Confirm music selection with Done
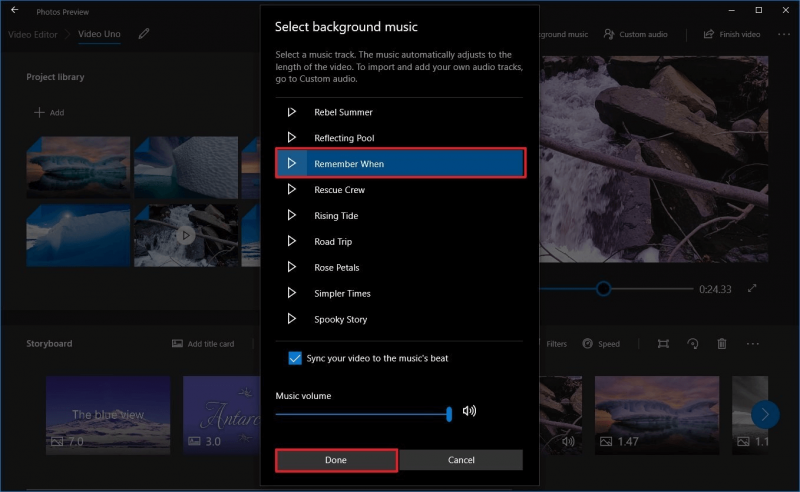This screenshot has height=492, width=800. [336, 460]
